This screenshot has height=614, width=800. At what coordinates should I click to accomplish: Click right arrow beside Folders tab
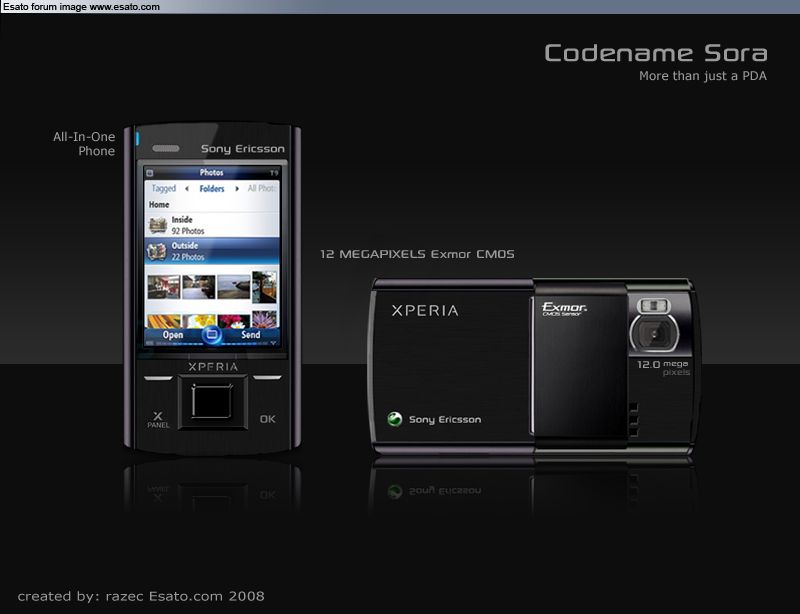coord(237,189)
